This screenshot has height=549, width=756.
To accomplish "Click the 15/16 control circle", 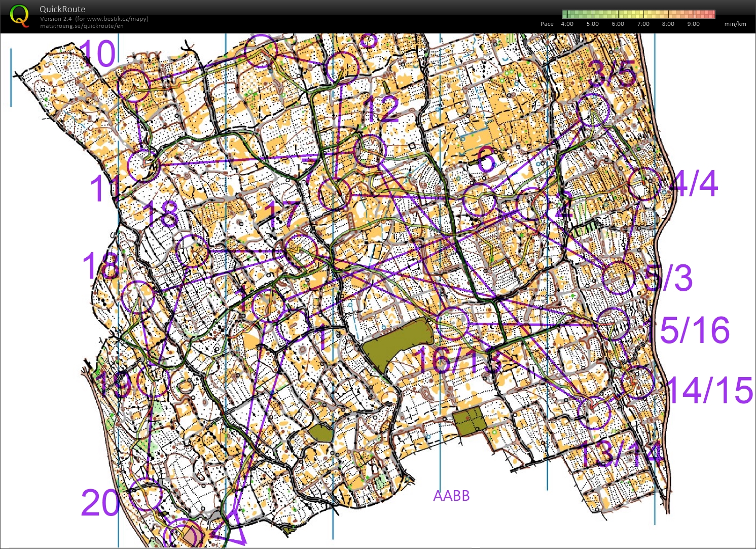I will coord(613,324).
